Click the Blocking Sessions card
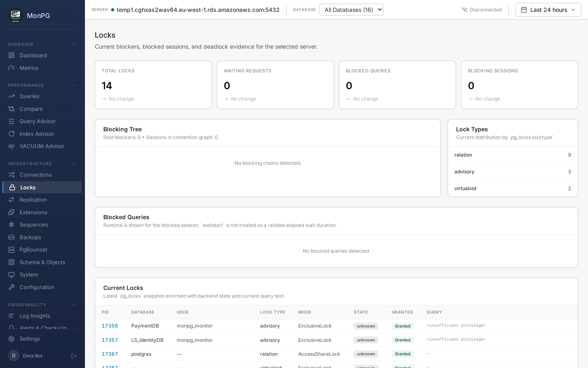Image resolution: width=588 pixels, height=368 pixels. click(x=519, y=85)
